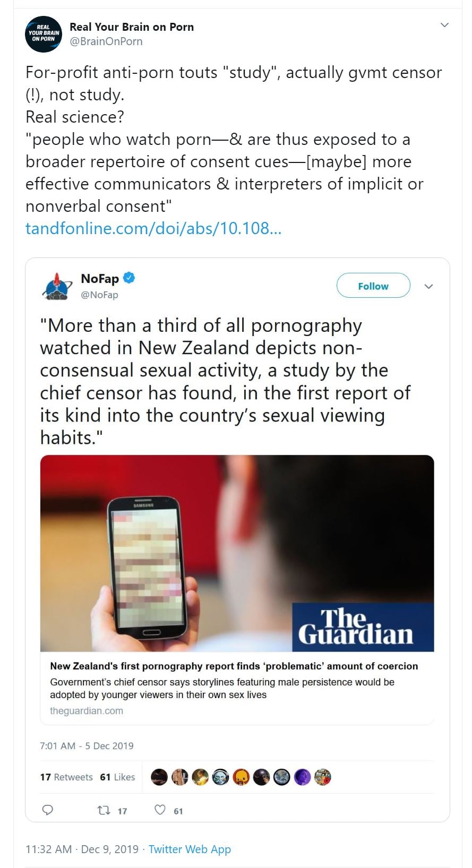Click the 7:01 AM - 5 Dec 2019 timestamp
This screenshot has width=472, height=868.
pos(87,746)
